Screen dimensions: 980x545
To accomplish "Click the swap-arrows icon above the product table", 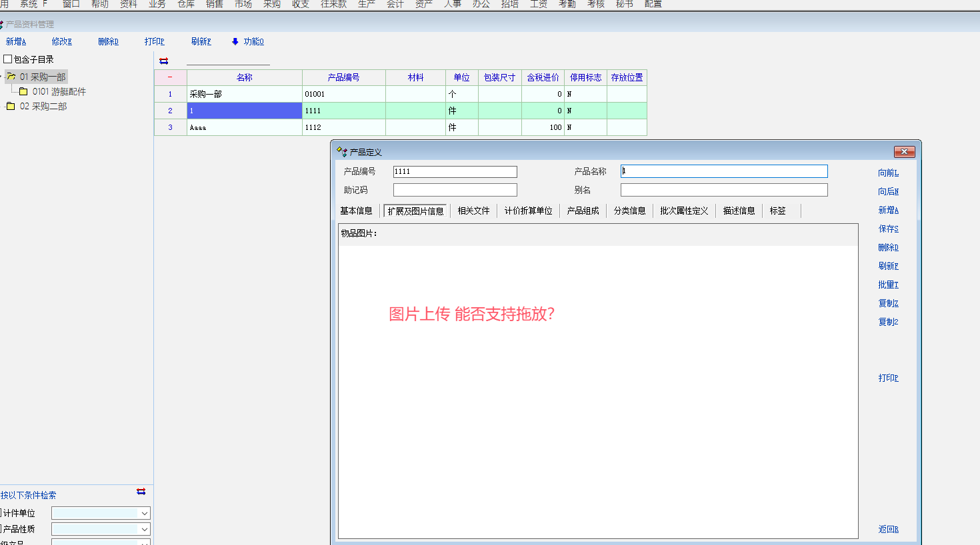I will 163,61.
